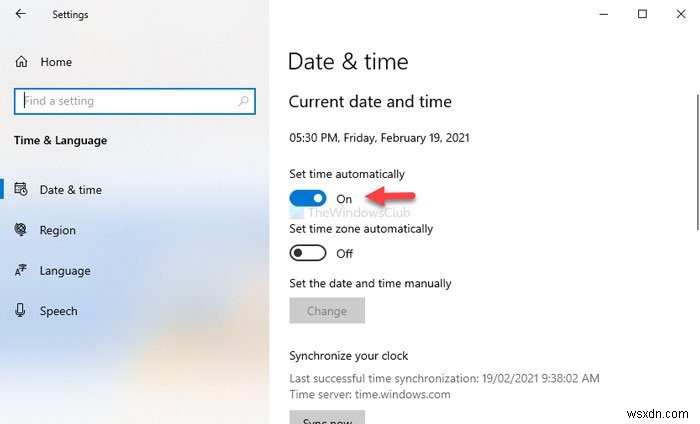Click the Language character icon
The height and width of the screenshot is (424, 700).
coord(21,271)
